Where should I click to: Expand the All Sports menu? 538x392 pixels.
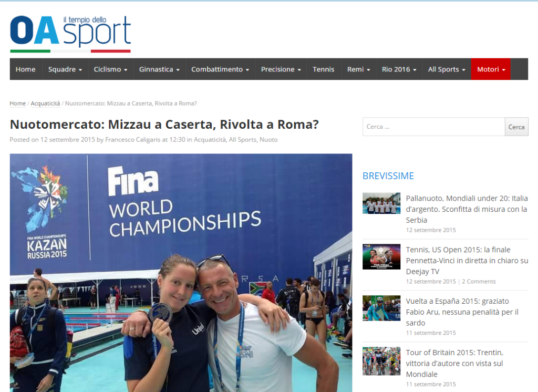point(447,69)
